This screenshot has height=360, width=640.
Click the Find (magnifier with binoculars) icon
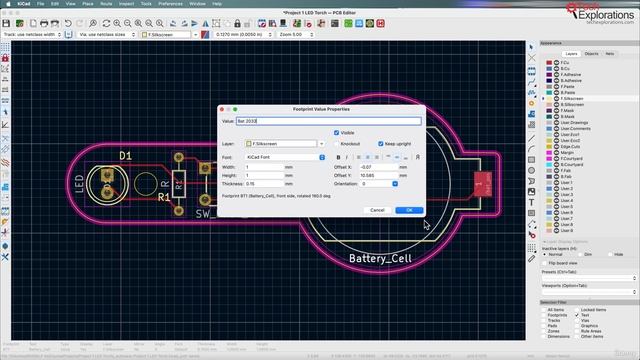[x=93, y=24]
